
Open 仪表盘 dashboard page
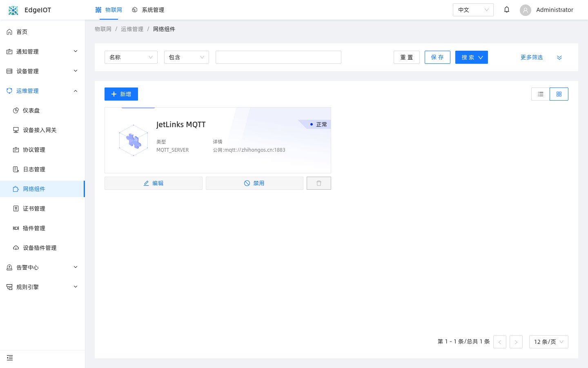click(42, 110)
